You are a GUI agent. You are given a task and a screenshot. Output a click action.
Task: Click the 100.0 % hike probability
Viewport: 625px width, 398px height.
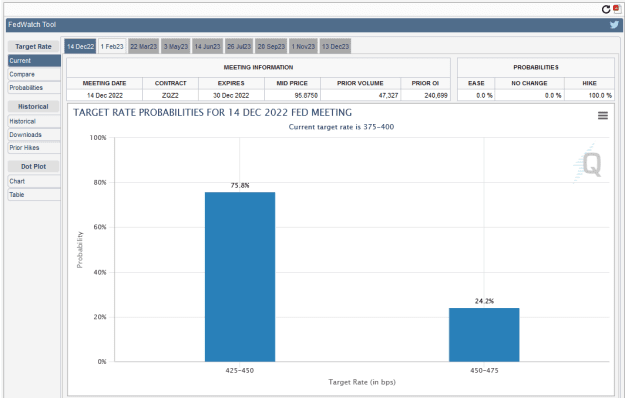(x=600, y=95)
